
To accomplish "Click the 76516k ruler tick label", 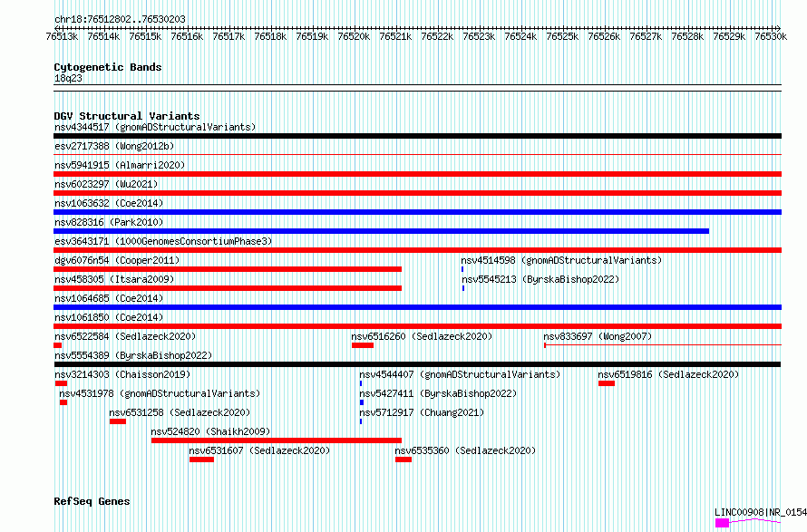I will pos(187,37).
